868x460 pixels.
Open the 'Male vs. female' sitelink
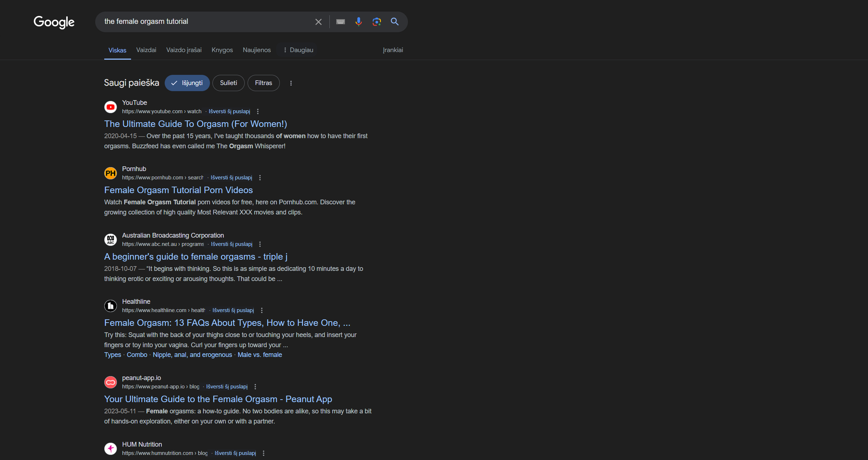point(260,355)
